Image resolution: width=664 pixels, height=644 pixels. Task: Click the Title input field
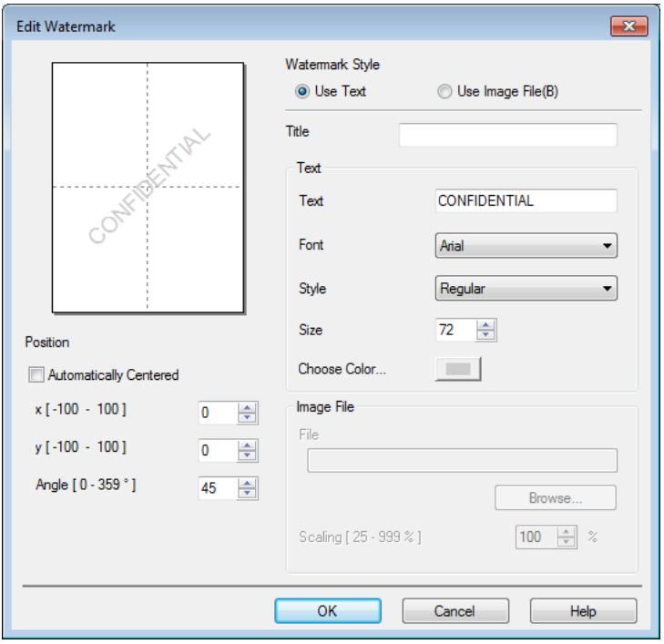coord(507,135)
